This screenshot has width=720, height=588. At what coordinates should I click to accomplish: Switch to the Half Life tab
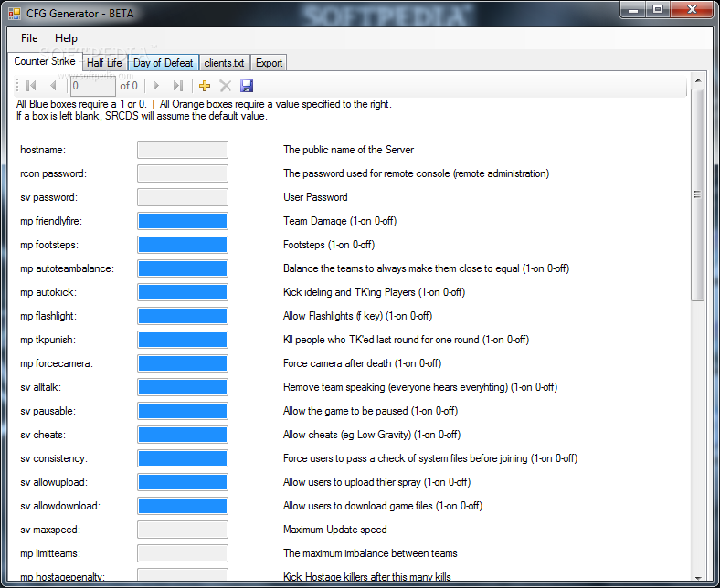pos(104,63)
